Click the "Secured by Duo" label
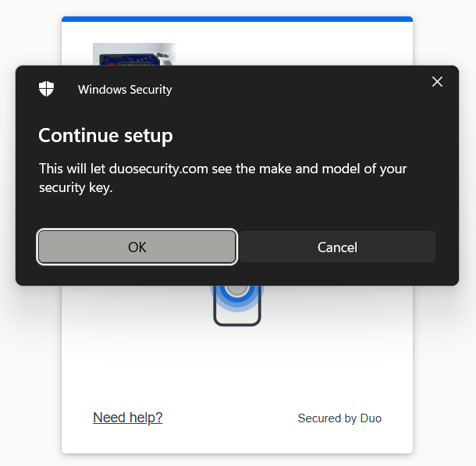The height and width of the screenshot is (466, 476). click(339, 418)
